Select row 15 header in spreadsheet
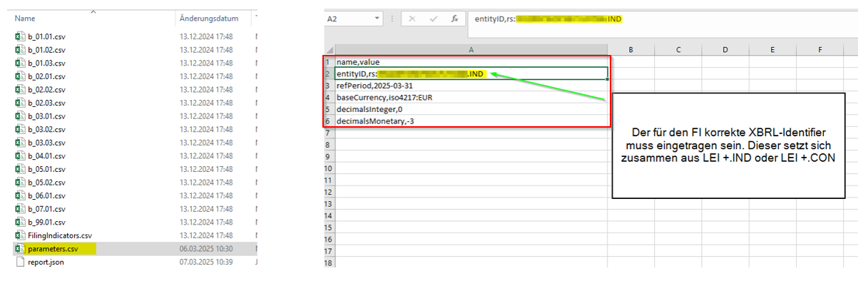 coord(329,228)
